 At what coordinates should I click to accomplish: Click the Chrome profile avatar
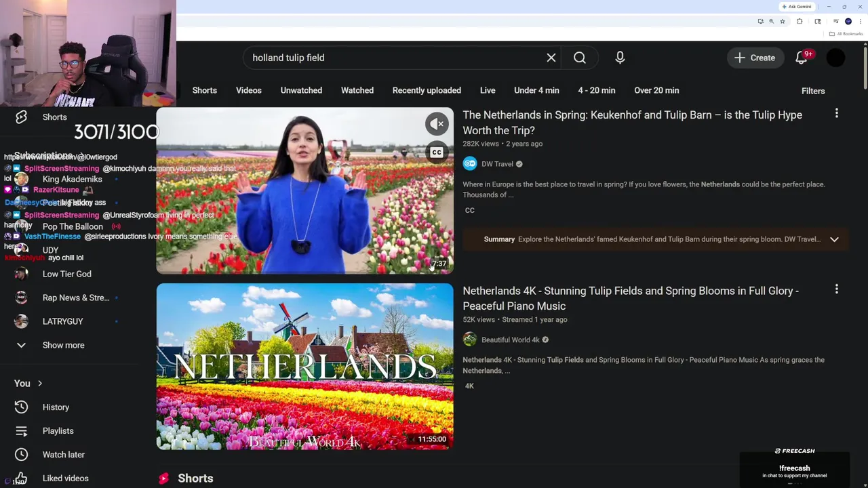(x=848, y=22)
